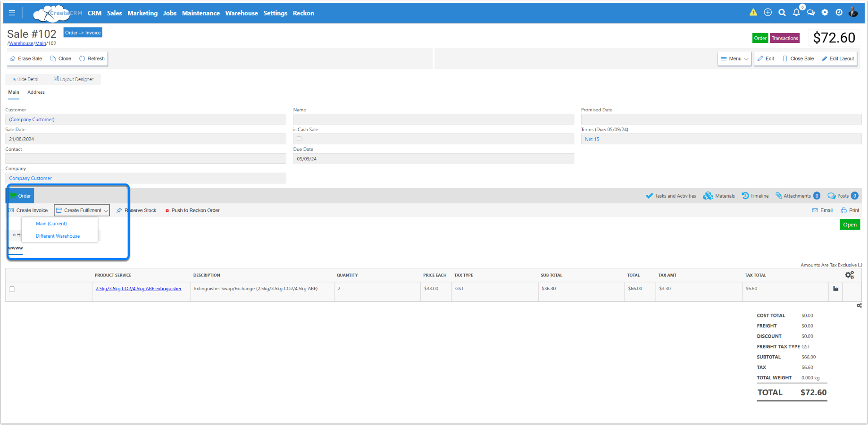The image size is (868, 425).
Task: Click the purple Transactions badge
Action: [x=785, y=38]
